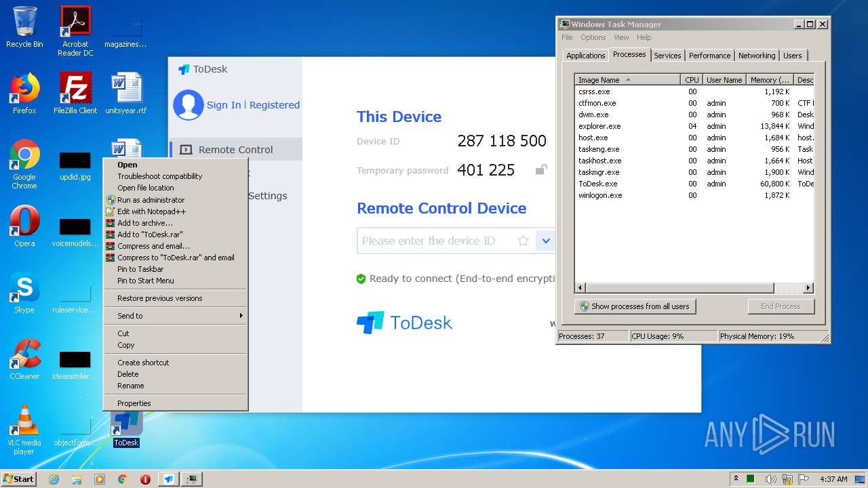Choose Open file location
Screen dimensions: 868x488
176,188
